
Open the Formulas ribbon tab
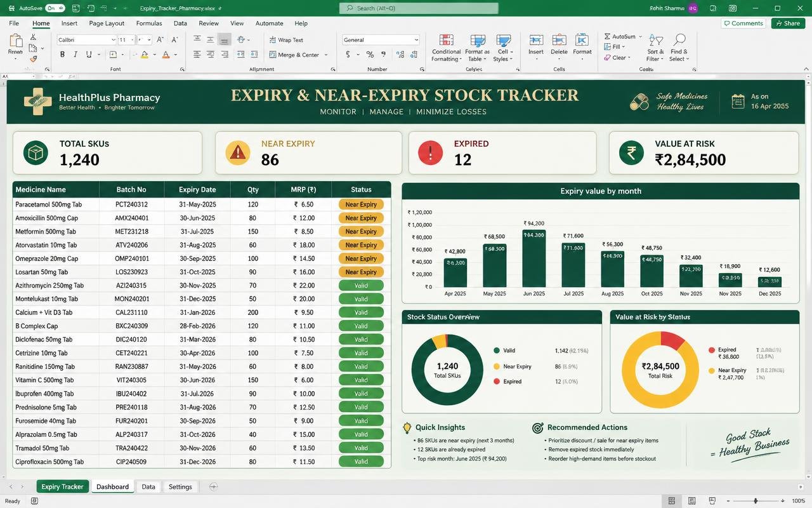click(149, 23)
